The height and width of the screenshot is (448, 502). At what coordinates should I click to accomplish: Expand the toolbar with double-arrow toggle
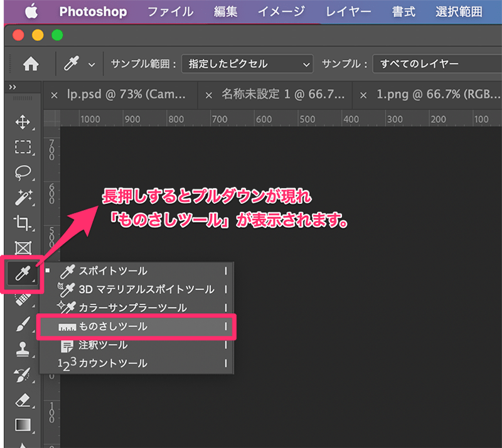[x=12, y=87]
